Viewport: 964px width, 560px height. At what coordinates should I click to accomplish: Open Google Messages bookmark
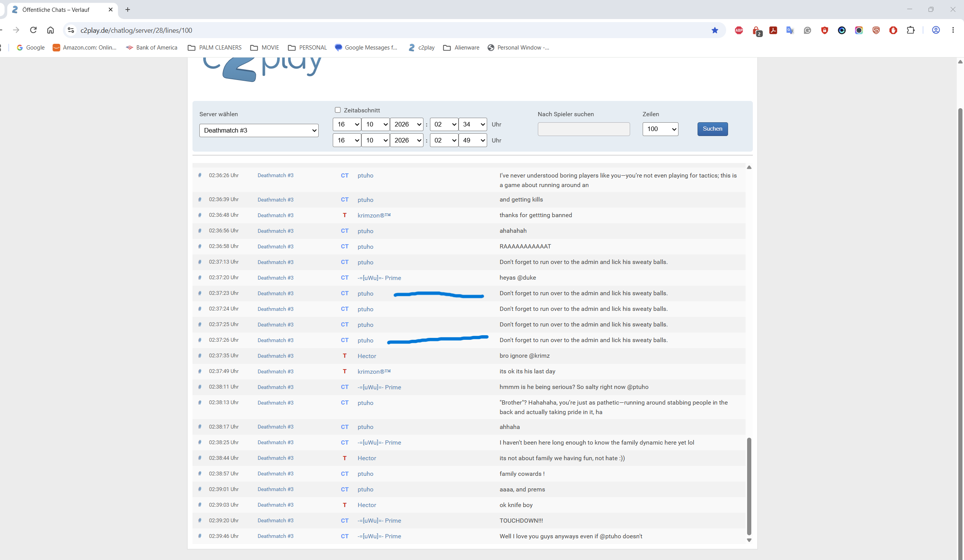(366, 47)
